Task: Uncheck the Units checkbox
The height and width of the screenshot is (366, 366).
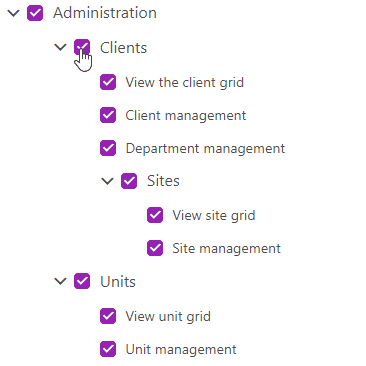Action: tap(82, 281)
